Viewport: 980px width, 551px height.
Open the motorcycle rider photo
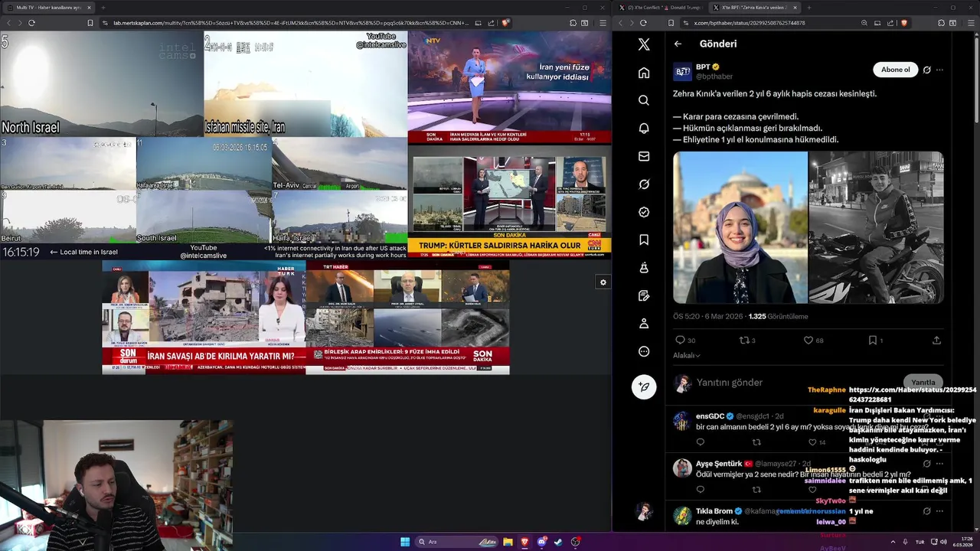click(877, 227)
